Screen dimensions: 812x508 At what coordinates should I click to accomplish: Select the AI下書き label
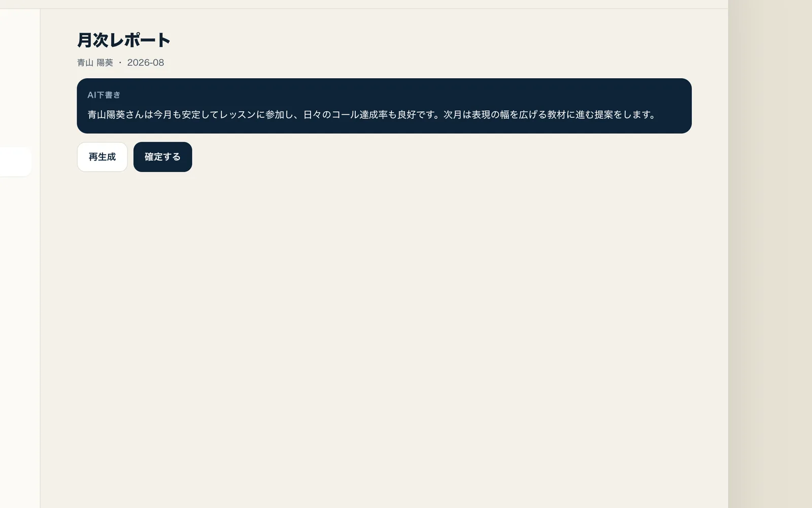[104, 95]
